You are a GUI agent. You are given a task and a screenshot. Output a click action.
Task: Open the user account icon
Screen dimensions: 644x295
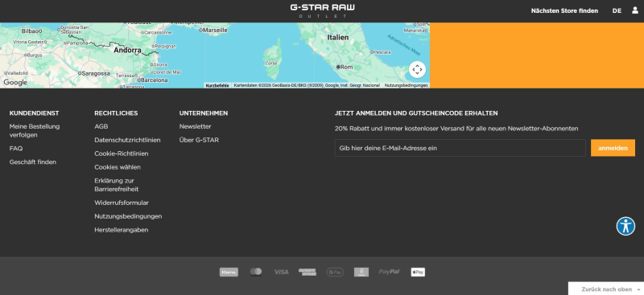[635, 10]
